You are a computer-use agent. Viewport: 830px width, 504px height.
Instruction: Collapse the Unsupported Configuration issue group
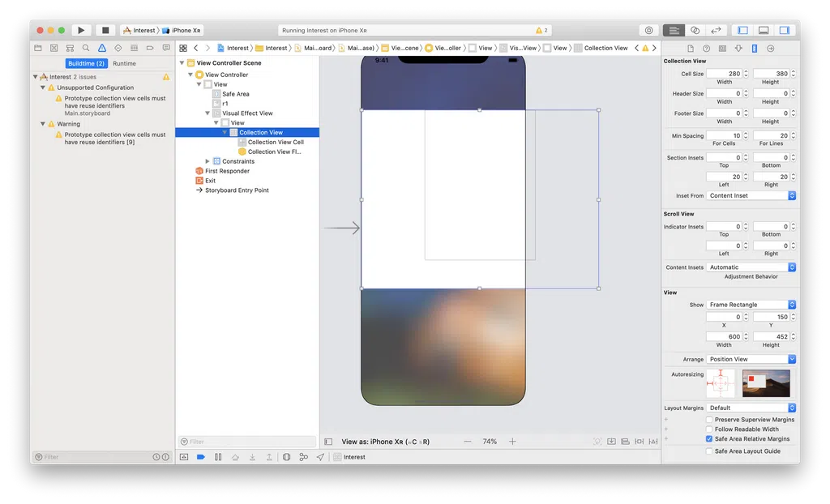[43, 88]
